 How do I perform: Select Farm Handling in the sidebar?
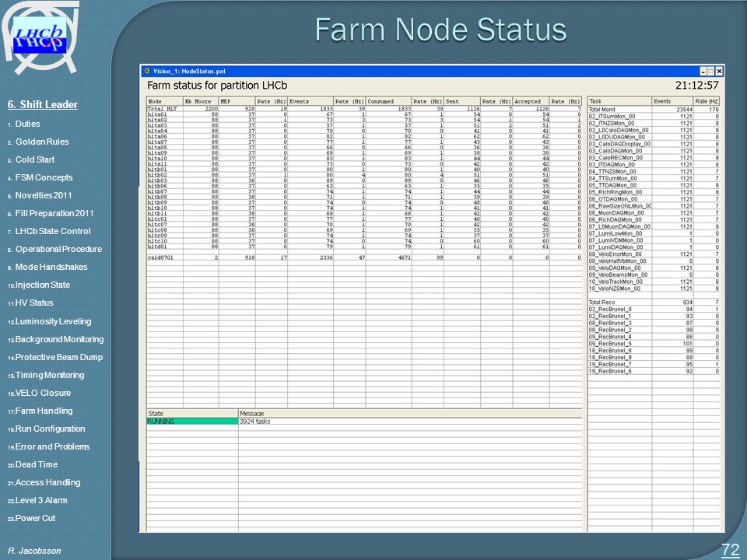pos(44,411)
